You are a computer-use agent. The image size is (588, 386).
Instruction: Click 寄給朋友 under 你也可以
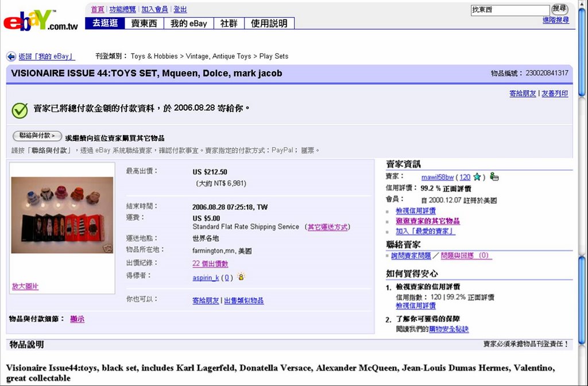206,300
